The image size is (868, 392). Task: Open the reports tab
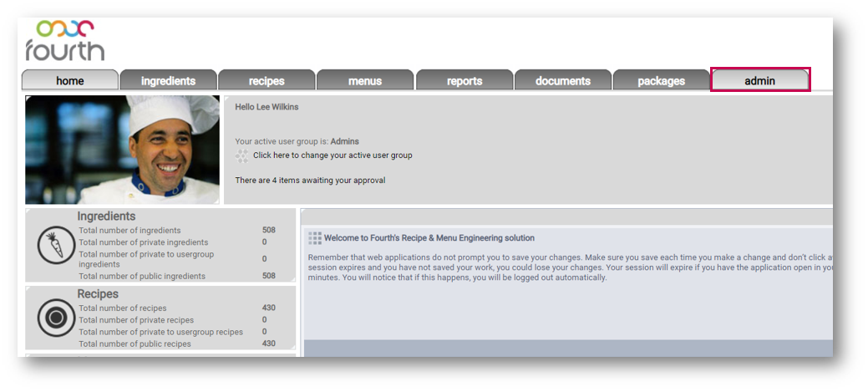464,80
